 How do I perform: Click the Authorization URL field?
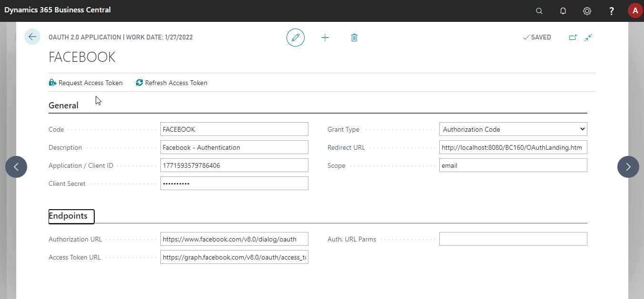point(234,239)
